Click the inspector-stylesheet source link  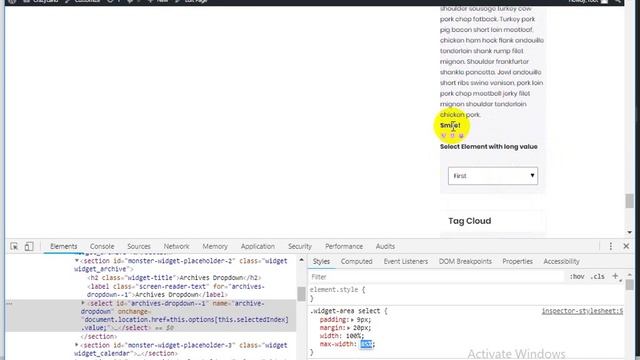pos(582,311)
